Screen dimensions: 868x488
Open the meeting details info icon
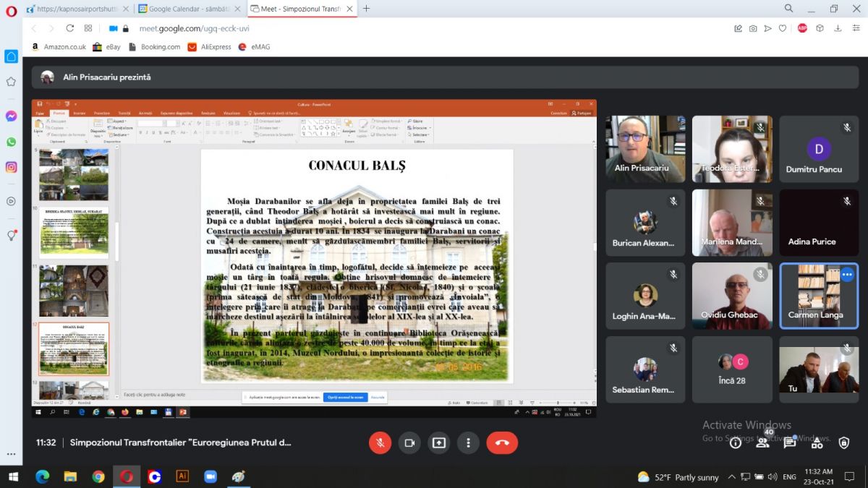point(736,442)
